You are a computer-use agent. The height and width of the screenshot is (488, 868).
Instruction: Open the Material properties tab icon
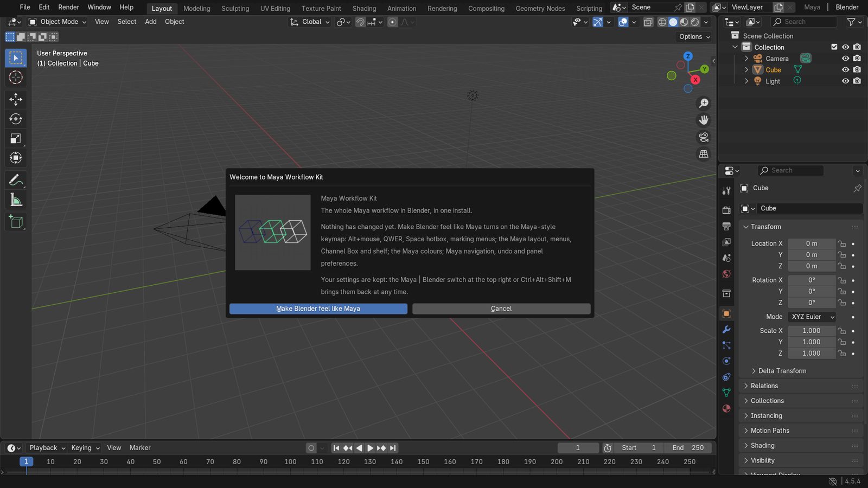pyautogui.click(x=726, y=408)
